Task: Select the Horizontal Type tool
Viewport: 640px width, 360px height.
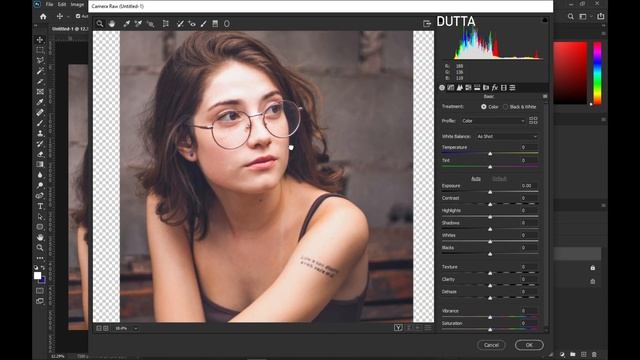Action: click(40, 207)
